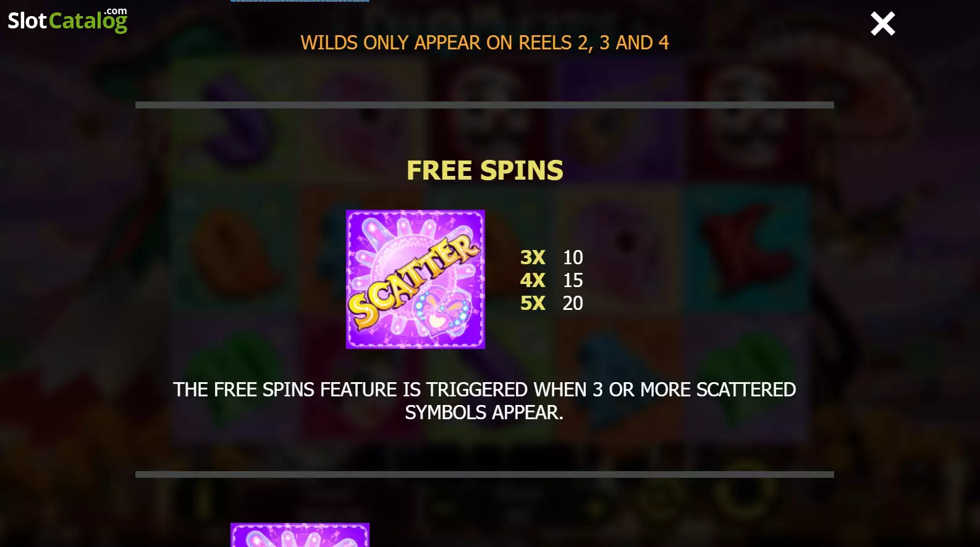Click the partial purple symbol at bottom
Screen dimensions: 980x547
point(300,535)
